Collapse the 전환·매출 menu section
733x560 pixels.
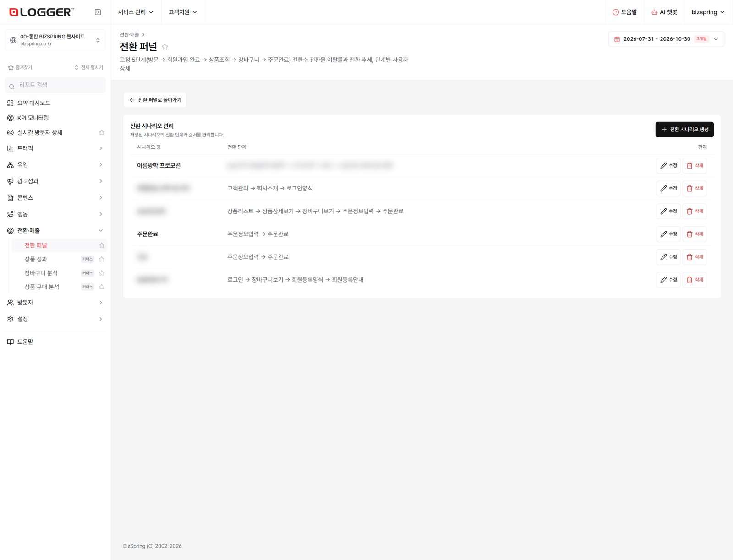tap(55, 231)
